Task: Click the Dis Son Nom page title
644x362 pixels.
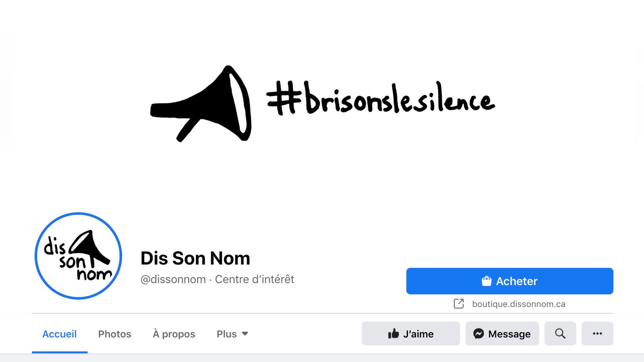Action: click(195, 258)
